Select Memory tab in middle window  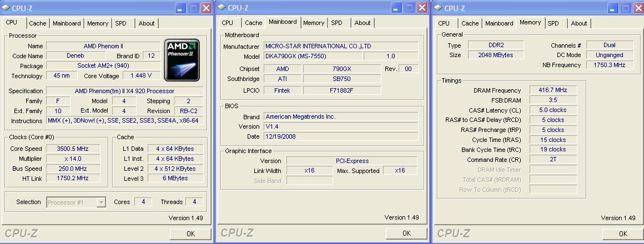pos(314,23)
